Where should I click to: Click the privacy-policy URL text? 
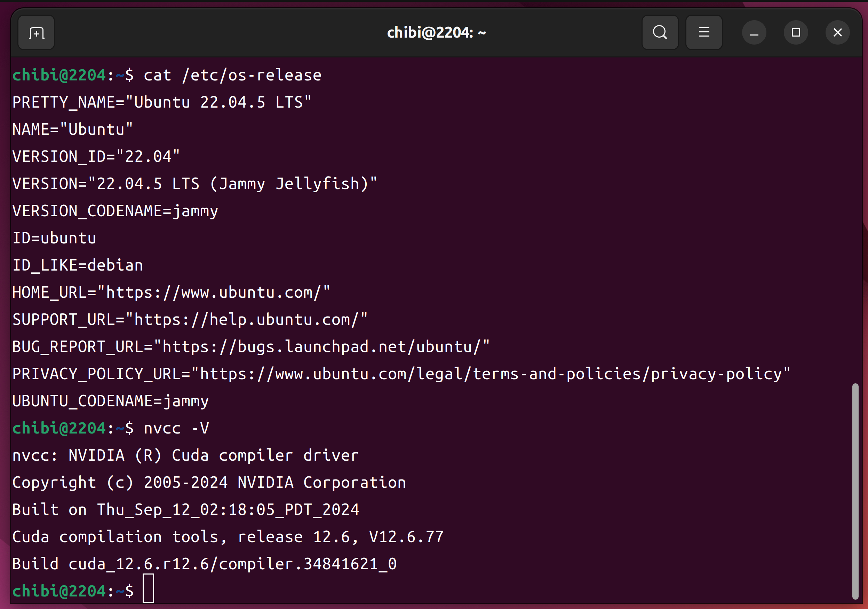491,374
